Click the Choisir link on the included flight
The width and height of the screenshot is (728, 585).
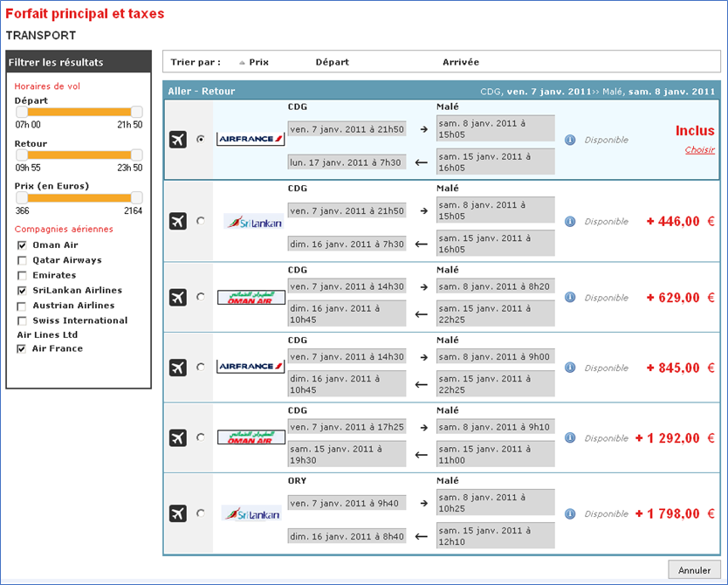click(x=699, y=150)
